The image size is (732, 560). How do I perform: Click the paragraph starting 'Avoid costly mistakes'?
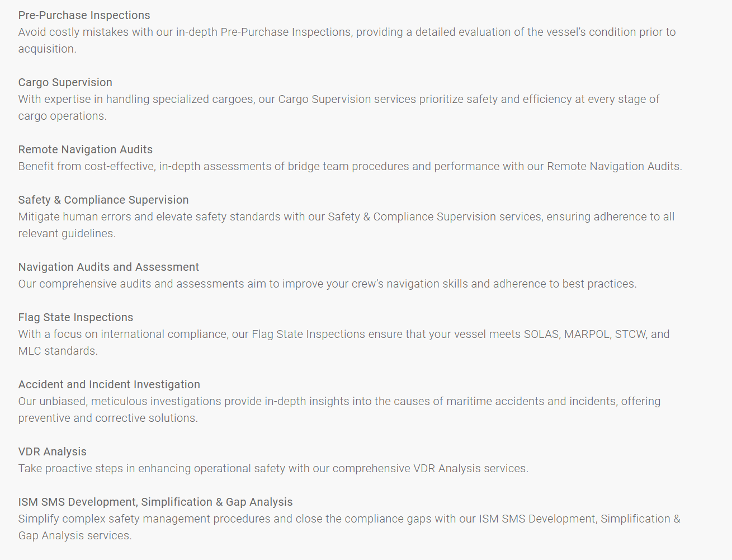[x=347, y=32]
